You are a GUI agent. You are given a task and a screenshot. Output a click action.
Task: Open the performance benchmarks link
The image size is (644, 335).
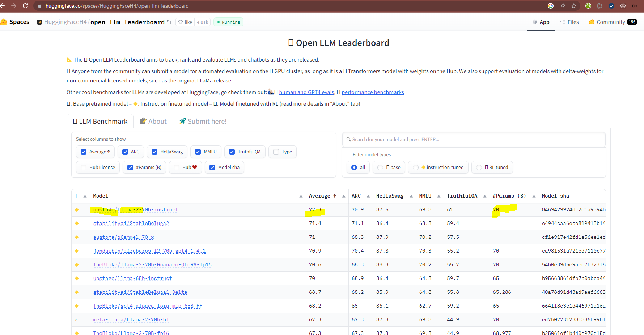[373, 92]
